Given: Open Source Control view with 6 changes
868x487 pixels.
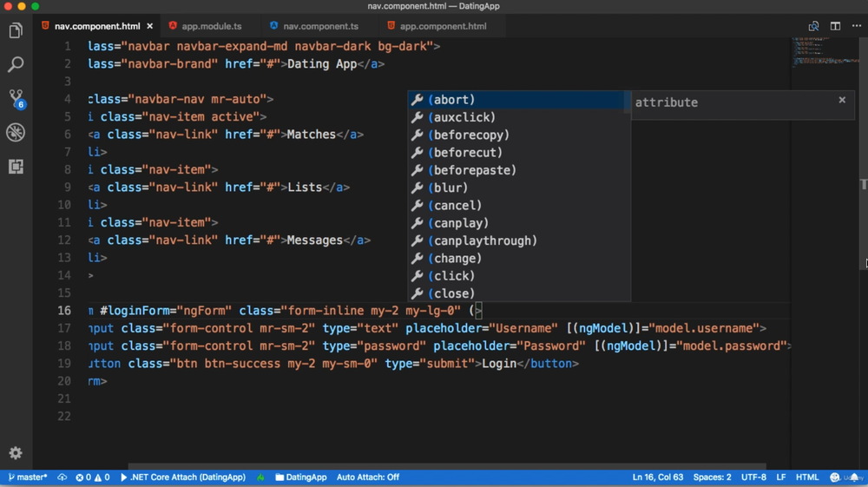Looking at the screenshot, I should tap(16, 98).
